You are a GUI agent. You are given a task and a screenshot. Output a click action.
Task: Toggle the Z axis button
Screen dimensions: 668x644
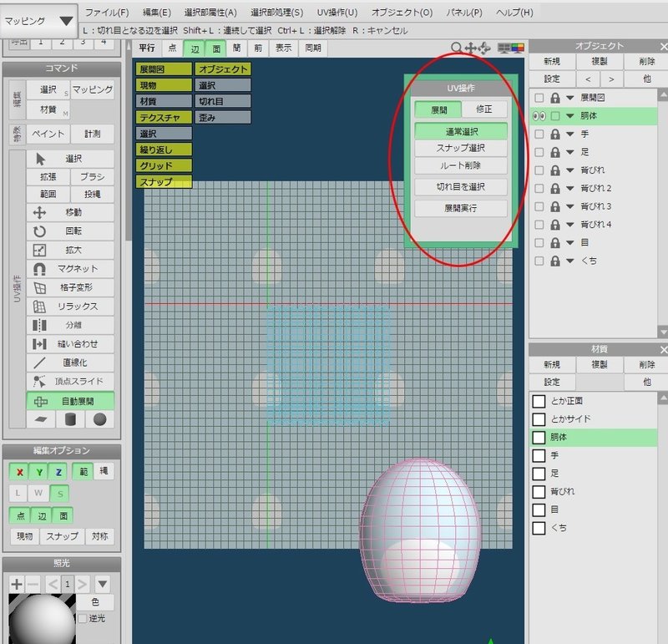point(58,471)
